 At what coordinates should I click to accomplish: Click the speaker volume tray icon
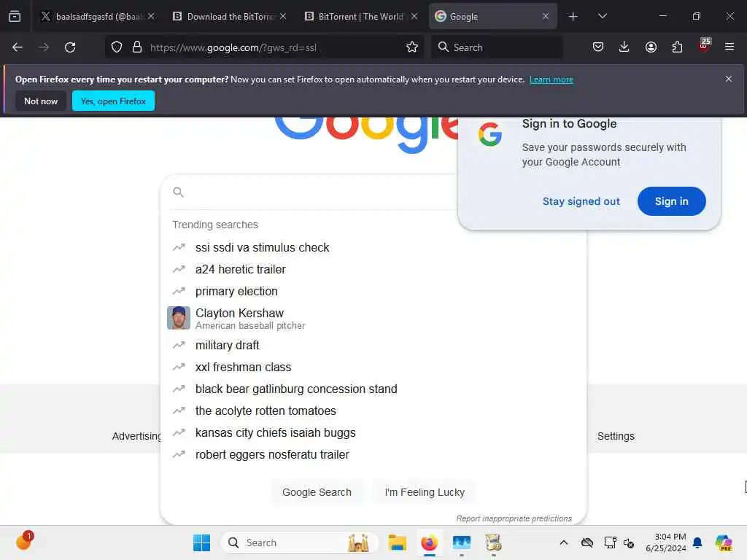629,542
